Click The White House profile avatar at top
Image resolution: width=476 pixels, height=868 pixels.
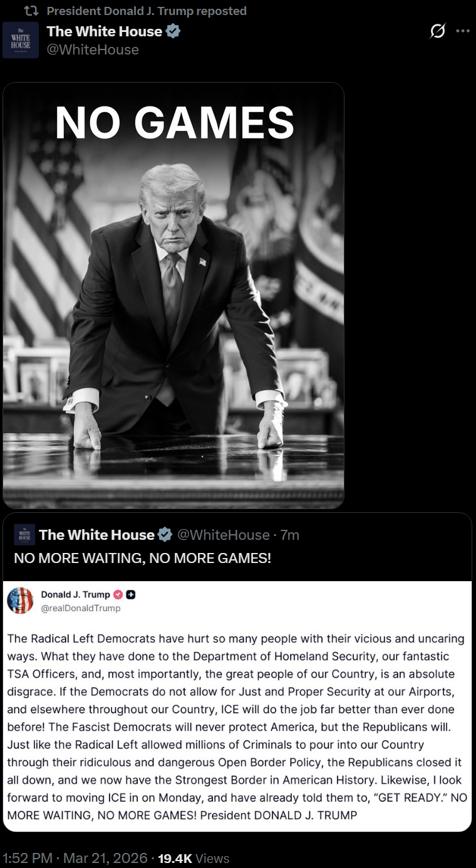point(21,40)
